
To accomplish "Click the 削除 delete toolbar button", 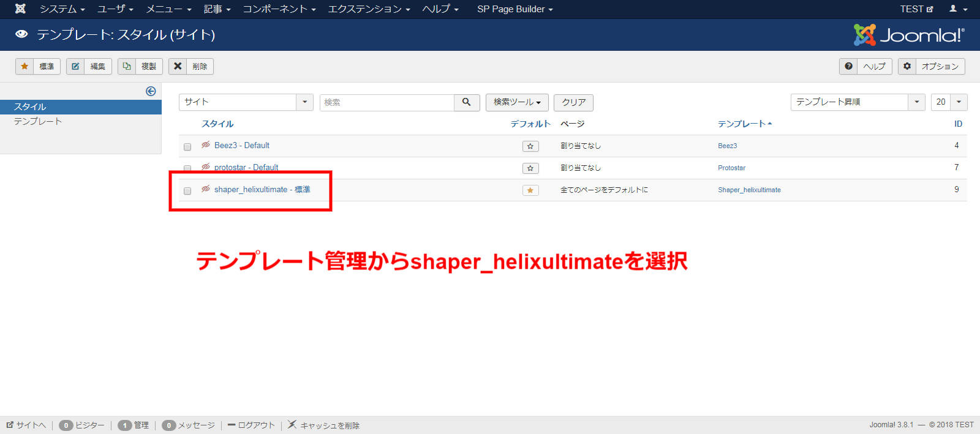I will [x=191, y=66].
